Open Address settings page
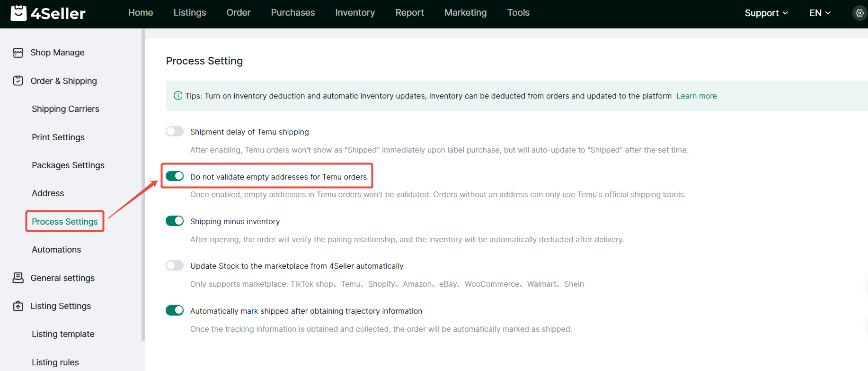Image resolution: width=868 pixels, height=371 pixels. click(x=48, y=193)
